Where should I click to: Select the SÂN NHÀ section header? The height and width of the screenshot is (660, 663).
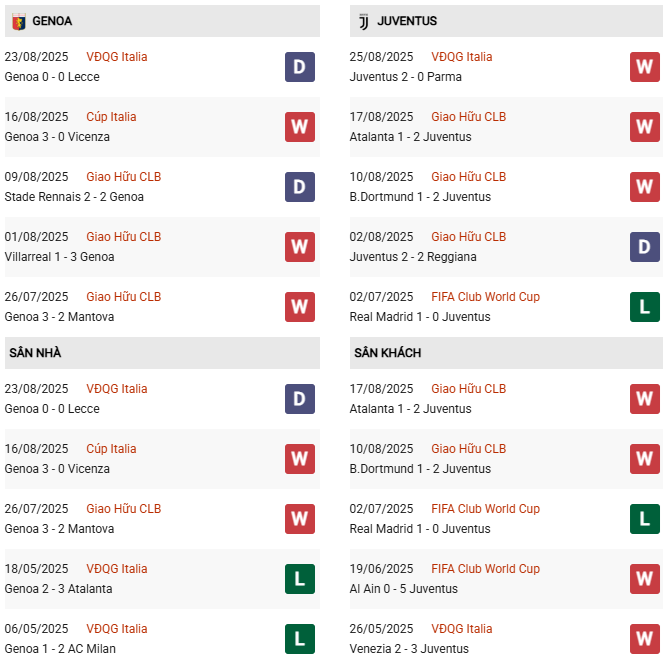coord(36,353)
